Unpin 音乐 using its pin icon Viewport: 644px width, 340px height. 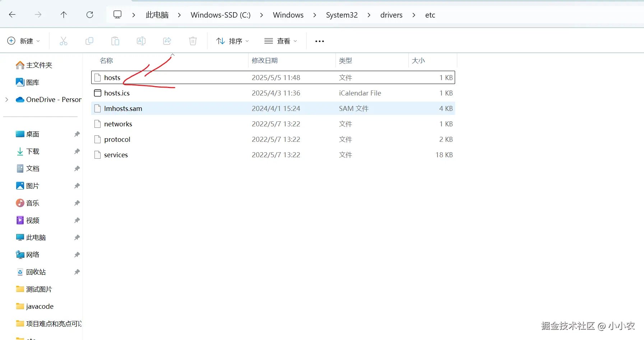[x=77, y=203]
